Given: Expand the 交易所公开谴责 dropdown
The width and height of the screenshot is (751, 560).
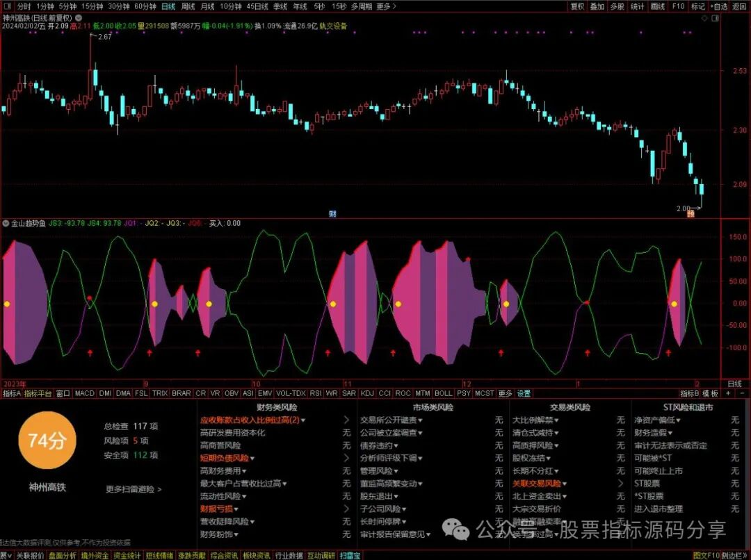Looking at the screenshot, I should coord(420,420).
